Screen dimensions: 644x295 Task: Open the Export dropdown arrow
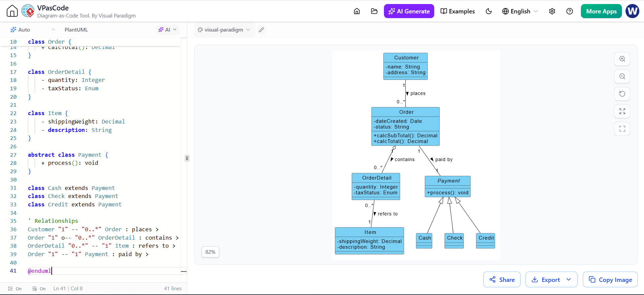click(x=569, y=280)
